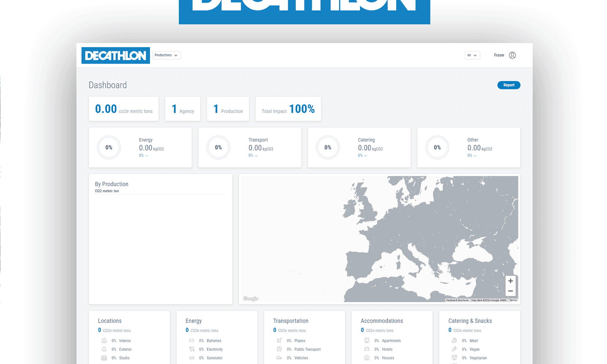Image resolution: width=607 pixels, height=364 pixels.
Task: Select the Meat icon under Catering & Snacks
Action: 454,340
